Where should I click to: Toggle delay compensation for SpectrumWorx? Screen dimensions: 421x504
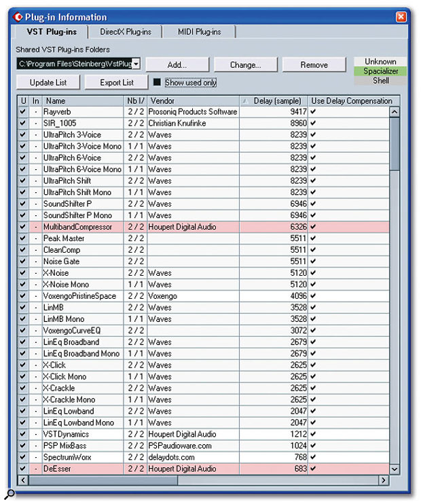313,457
